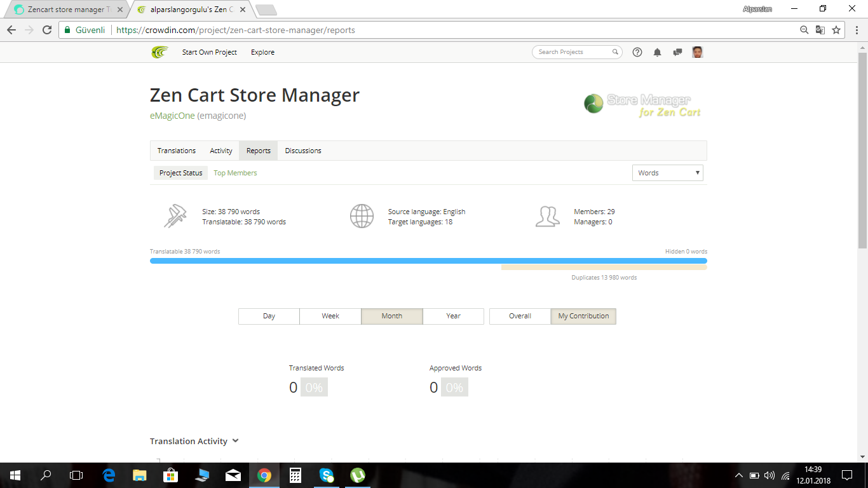The image size is (868, 488).
Task: Click the Explore link
Action: point(262,52)
